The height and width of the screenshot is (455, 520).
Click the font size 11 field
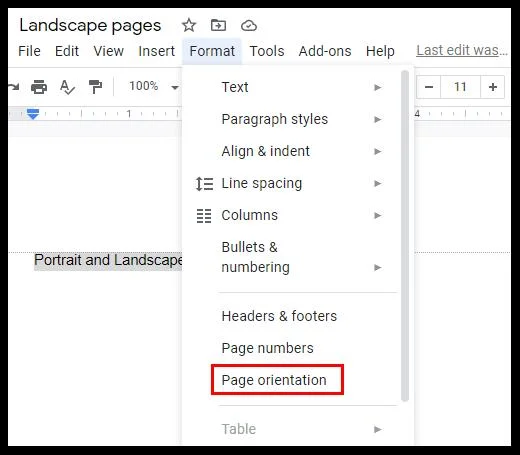click(x=460, y=87)
